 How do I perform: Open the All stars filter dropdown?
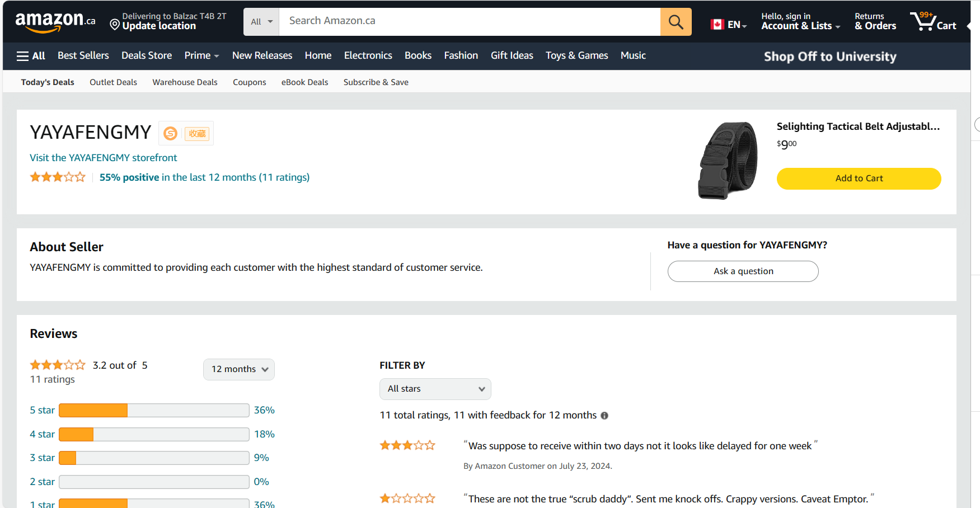coord(435,389)
